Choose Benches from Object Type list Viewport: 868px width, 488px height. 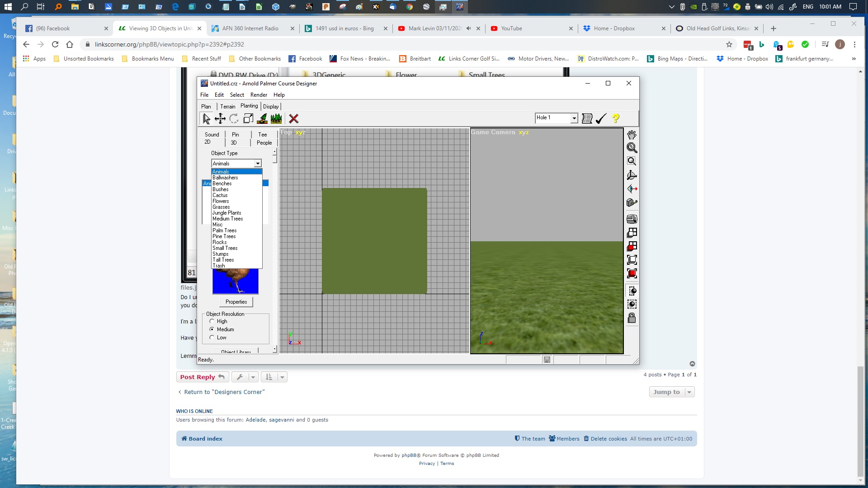point(236,183)
